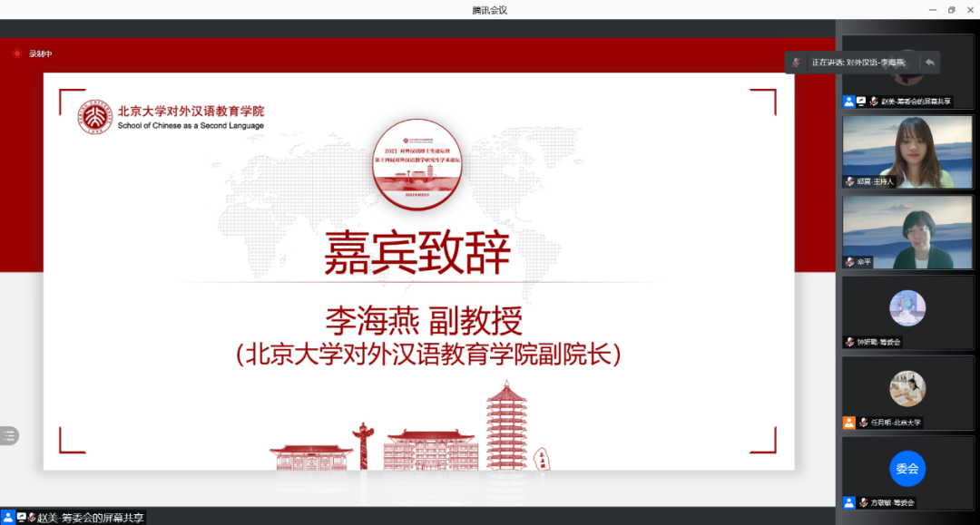Click the muted mic icon beside 顾夏-主持人

[850, 181]
